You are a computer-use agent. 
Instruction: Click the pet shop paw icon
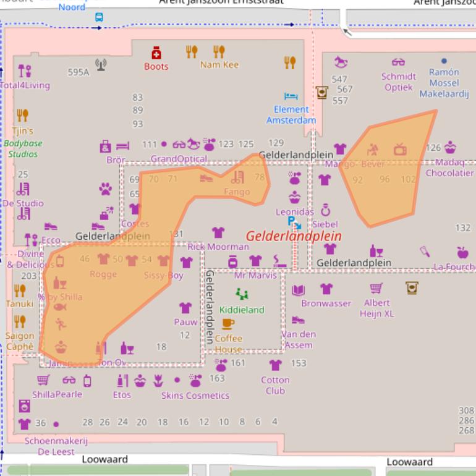pos(106,188)
